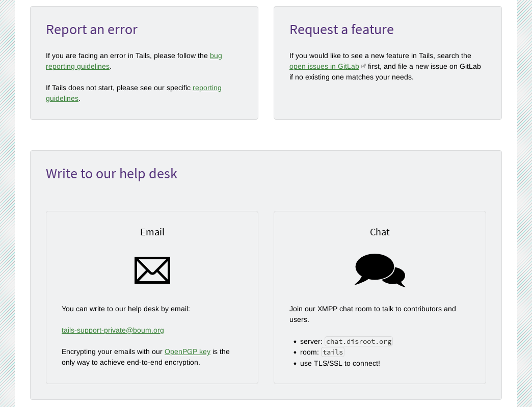Click the use TLS/SSL to connect bullet
This screenshot has width=532, height=407.
340,363
